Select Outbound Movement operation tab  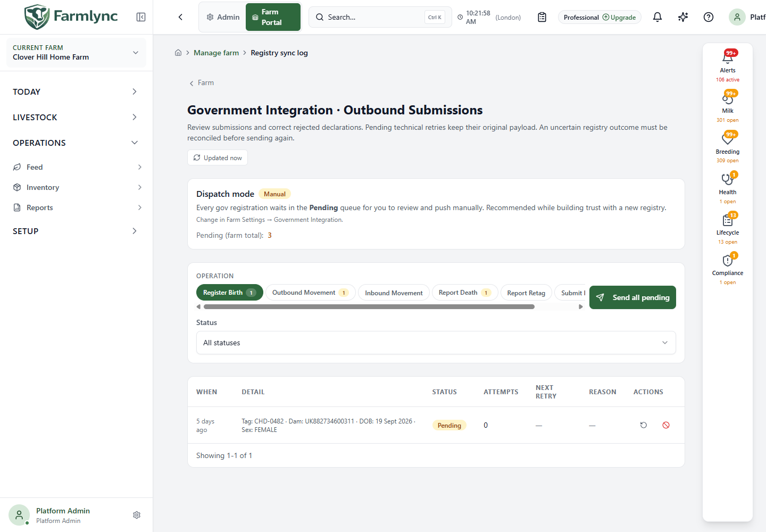click(310, 293)
